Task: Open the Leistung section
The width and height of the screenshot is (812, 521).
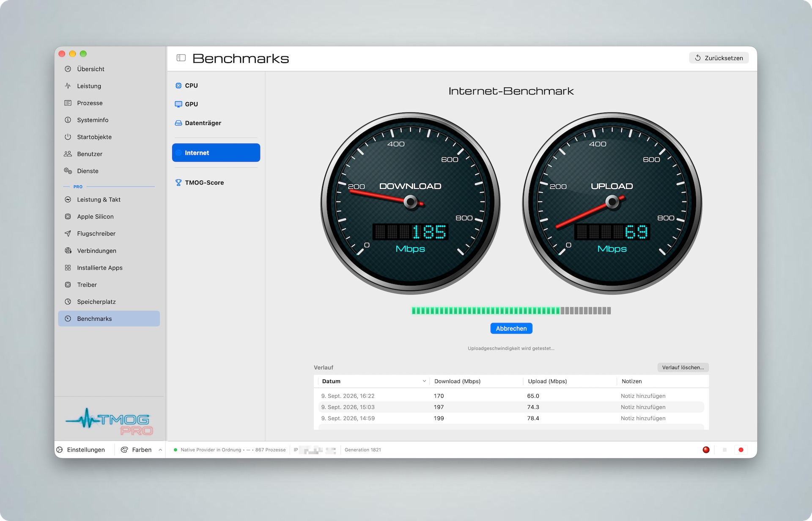Action: pyautogui.click(x=109, y=86)
